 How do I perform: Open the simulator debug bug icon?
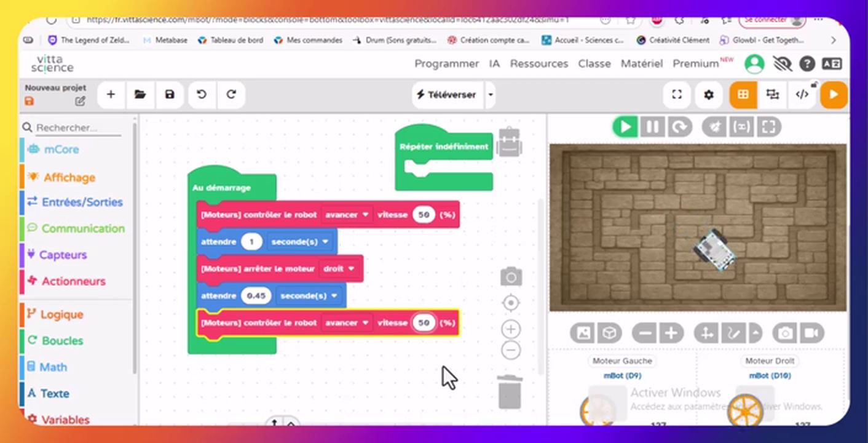[714, 127]
